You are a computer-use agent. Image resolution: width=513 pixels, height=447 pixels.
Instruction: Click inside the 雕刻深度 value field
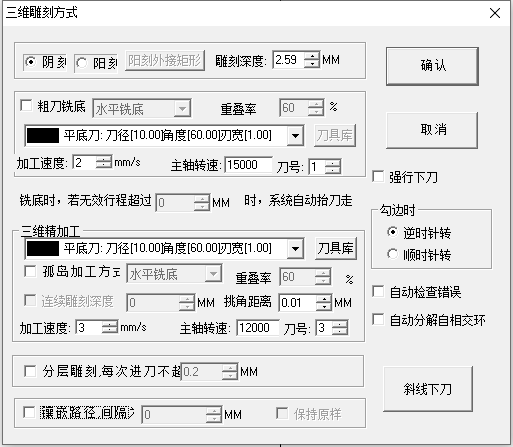coord(289,60)
